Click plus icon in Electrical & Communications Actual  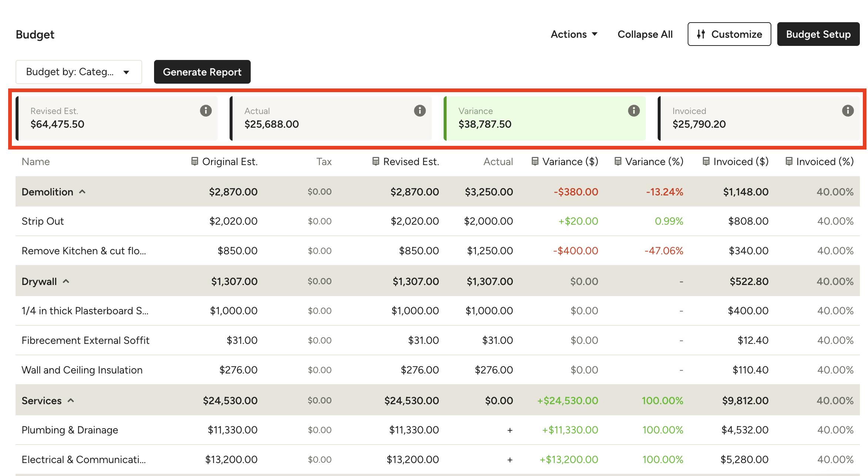(x=510, y=460)
